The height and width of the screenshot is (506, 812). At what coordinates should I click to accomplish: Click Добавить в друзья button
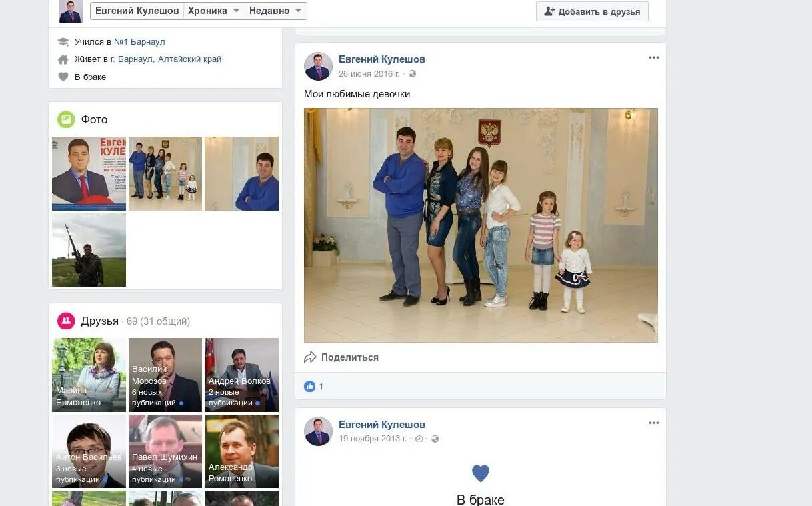[592, 11]
